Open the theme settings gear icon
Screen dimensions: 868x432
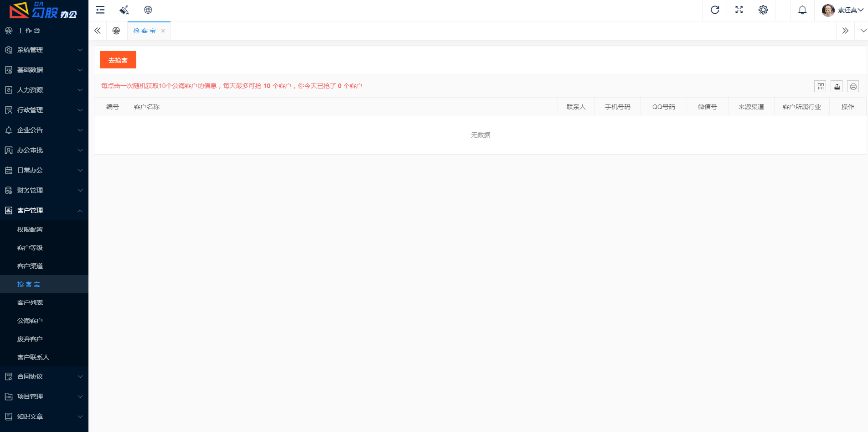[x=763, y=10]
